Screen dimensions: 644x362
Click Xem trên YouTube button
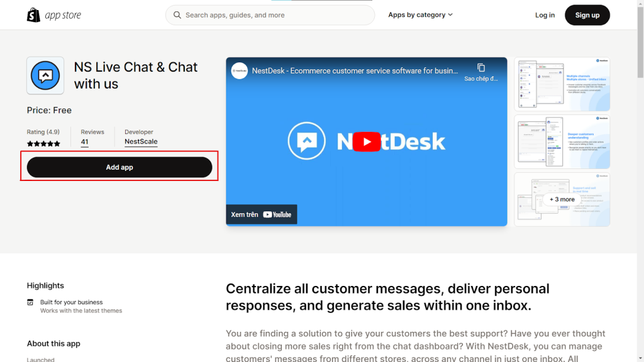pyautogui.click(x=261, y=215)
